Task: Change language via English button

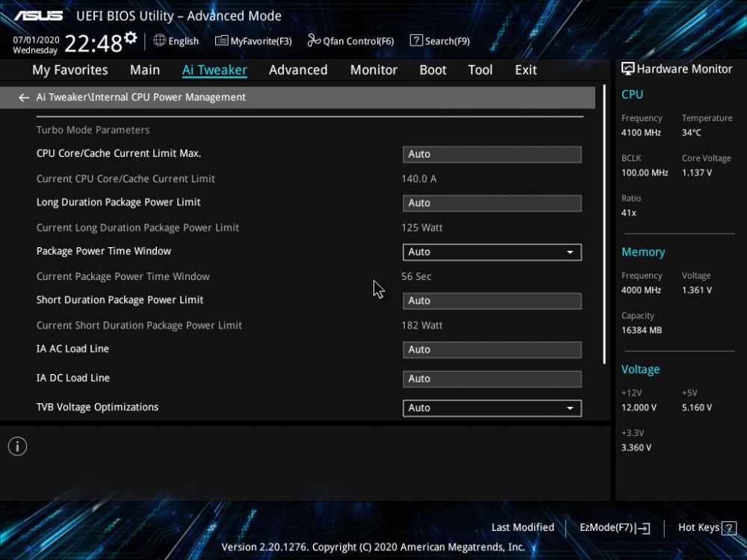Action: click(x=176, y=41)
